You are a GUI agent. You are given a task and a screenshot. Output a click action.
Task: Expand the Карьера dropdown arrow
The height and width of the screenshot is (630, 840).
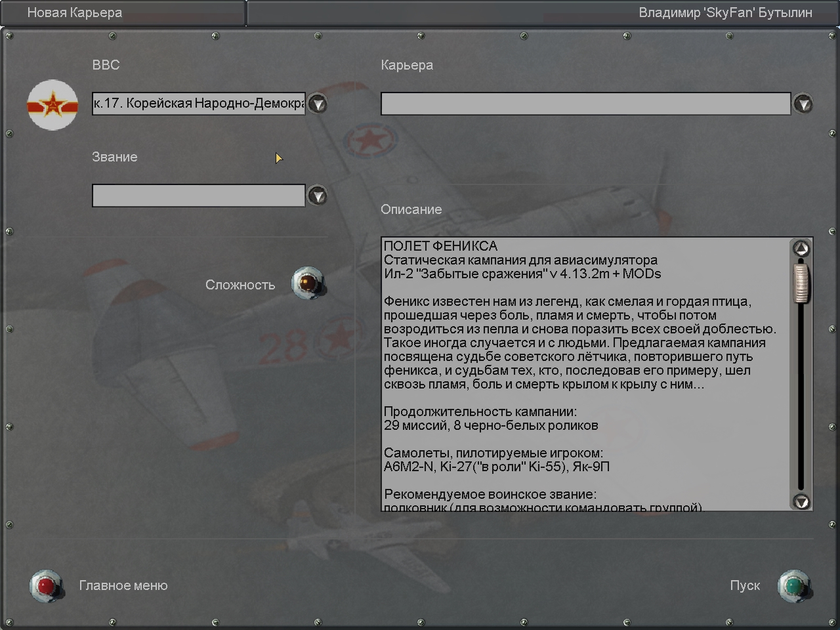[803, 104]
